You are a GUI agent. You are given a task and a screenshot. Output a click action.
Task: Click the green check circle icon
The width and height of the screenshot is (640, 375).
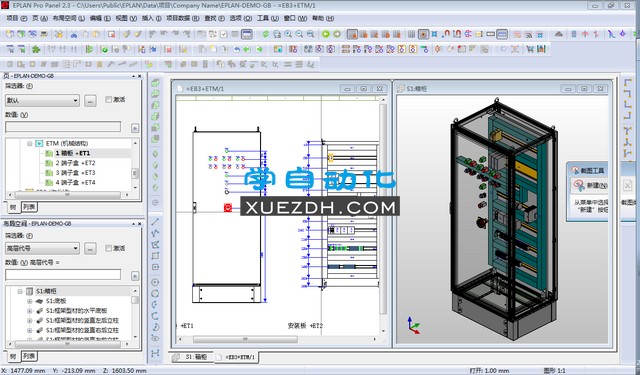point(104,49)
